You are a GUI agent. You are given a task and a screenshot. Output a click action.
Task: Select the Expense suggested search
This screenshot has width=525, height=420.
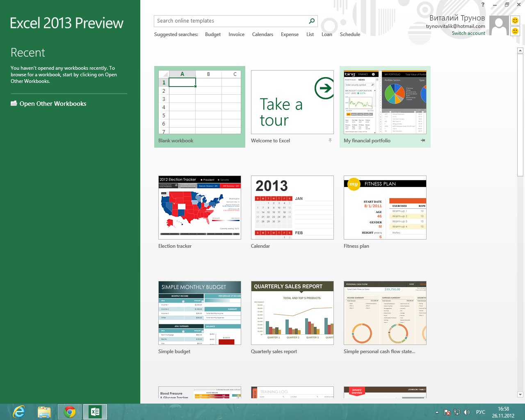(290, 34)
